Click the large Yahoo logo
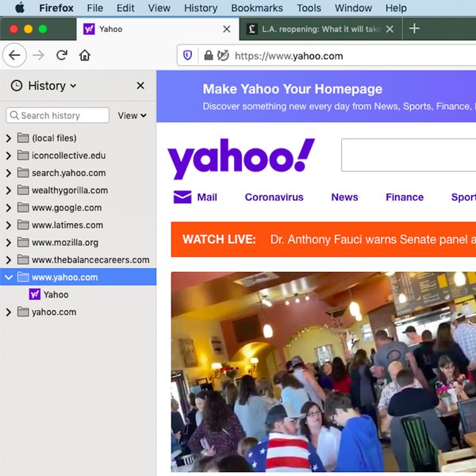 (x=241, y=159)
